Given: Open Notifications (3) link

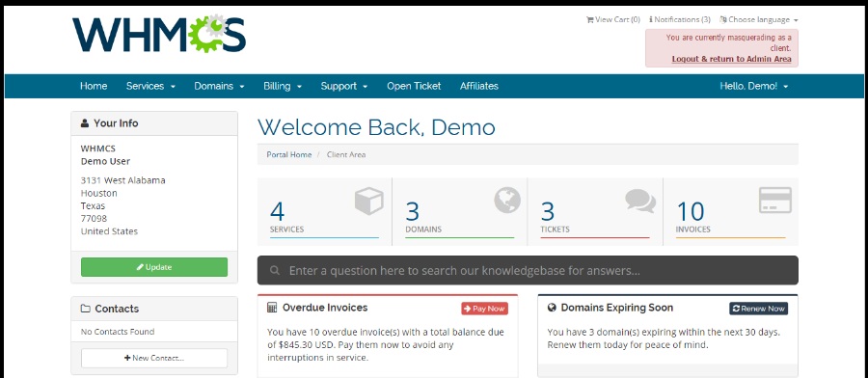Looking at the screenshot, I should [680, 20].
